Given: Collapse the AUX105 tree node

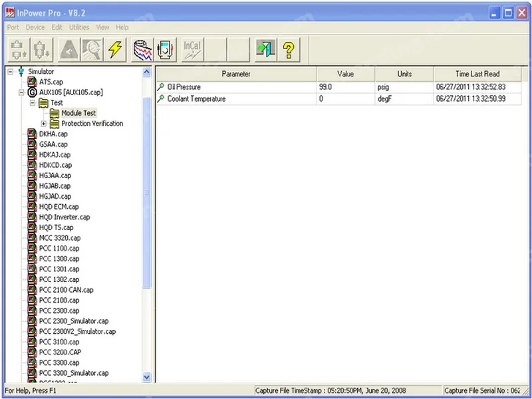Looking at the screenshot, I should click(x=21, y=92).
